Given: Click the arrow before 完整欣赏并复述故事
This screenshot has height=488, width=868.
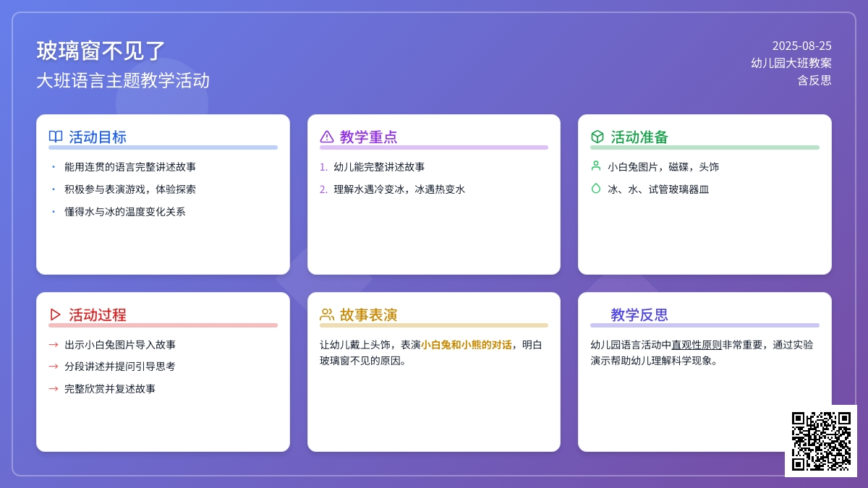Looking at the screenshot, I should pos(54,389).
